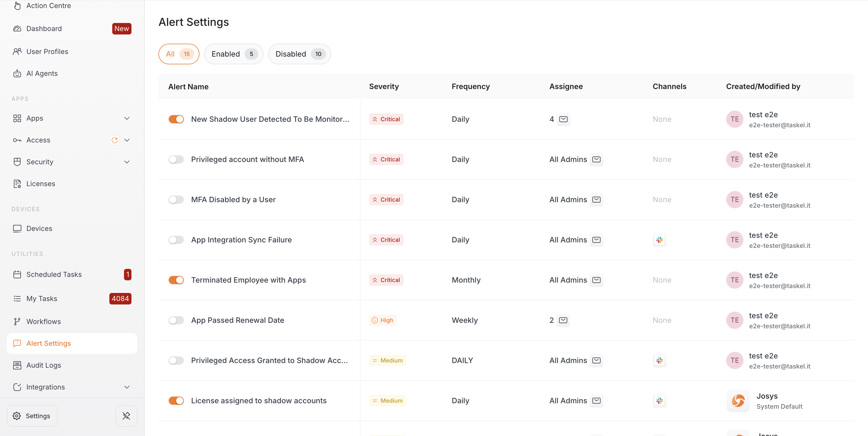Click the Severity column header

pyautogui.click(x=384, y=87)
